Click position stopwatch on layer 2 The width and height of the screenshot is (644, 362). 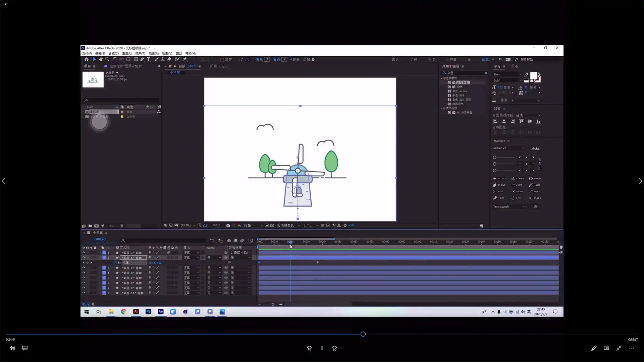coord(115,263)
